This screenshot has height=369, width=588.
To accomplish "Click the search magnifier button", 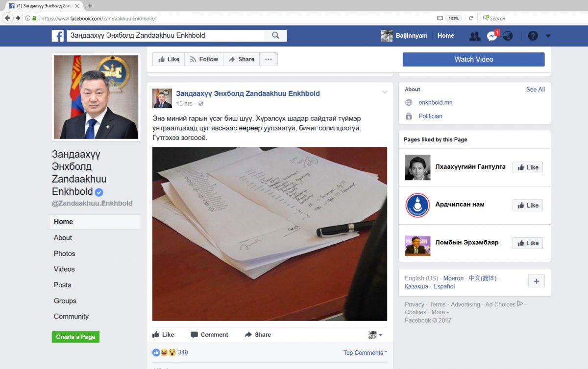I will point(275,36).
